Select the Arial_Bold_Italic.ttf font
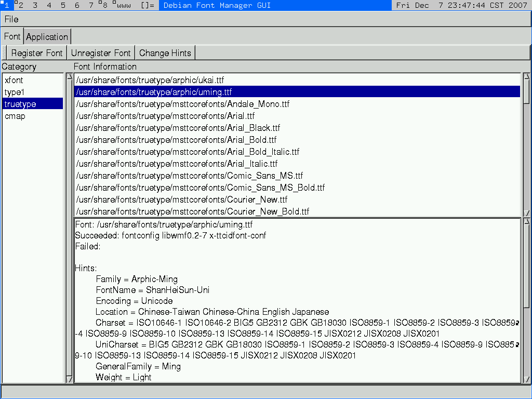The image size is (532, 399). pos(297,152)
